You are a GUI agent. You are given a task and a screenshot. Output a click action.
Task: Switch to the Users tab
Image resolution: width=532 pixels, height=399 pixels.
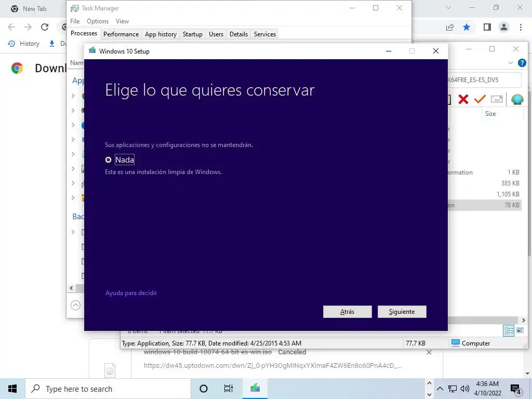point(216,34)
